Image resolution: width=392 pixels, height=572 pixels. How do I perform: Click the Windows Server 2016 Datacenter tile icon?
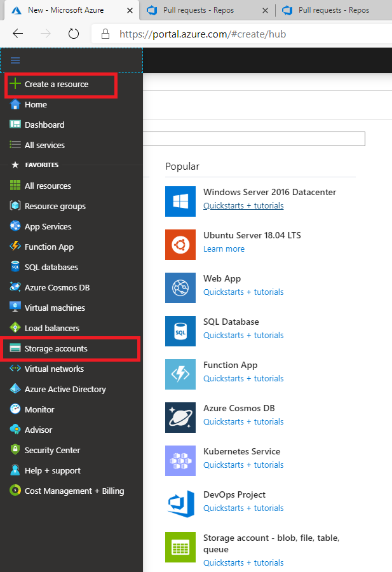tap(180, 201)
